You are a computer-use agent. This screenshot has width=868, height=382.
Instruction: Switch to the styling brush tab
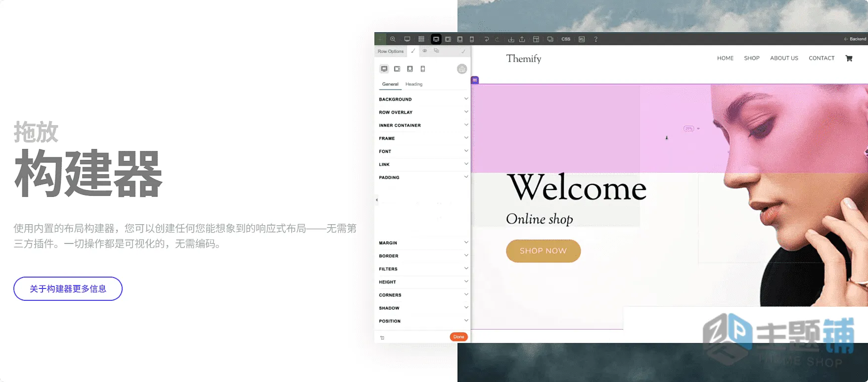point(413,51)
